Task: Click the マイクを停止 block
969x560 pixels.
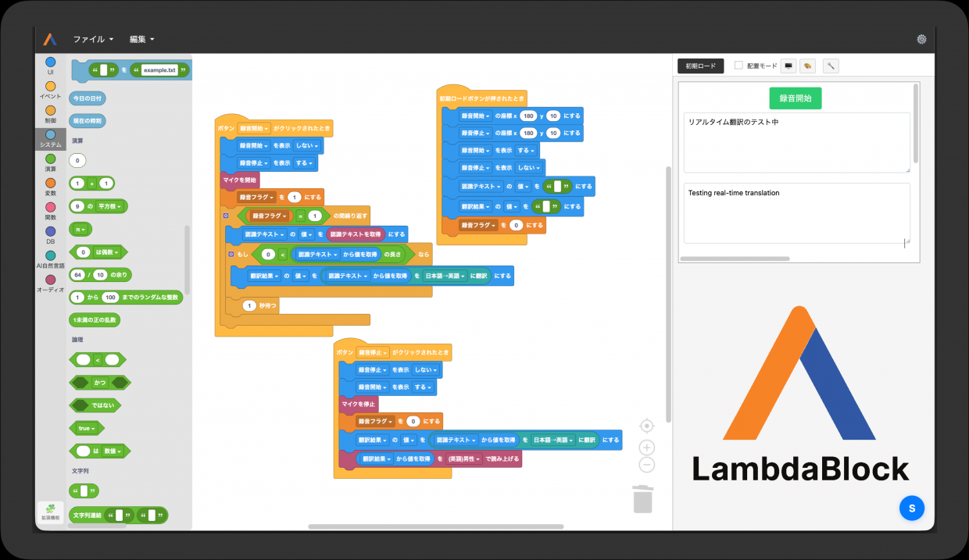Action: pos(358,404)
